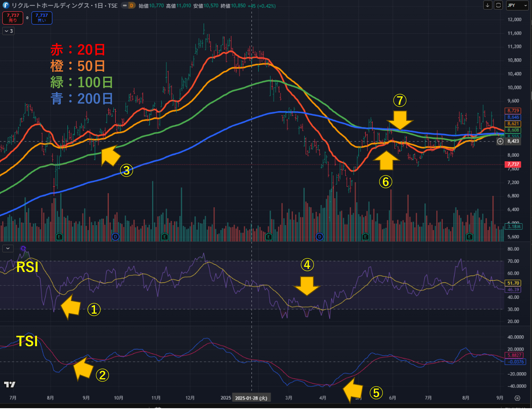
Task: Click the red 7,737 price label on the scale
Action: 513,164
